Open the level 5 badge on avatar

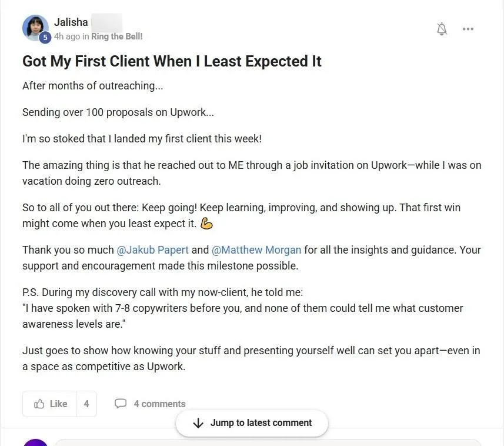coord(45,37)
